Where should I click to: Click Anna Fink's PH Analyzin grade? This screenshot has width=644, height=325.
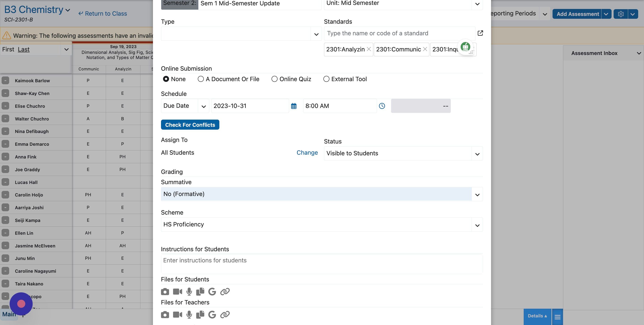pos(123,157)
